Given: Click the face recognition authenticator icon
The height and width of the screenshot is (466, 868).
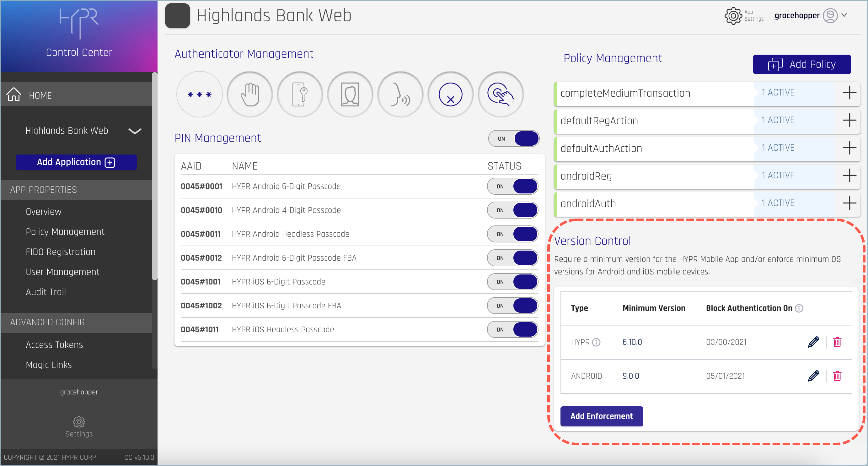Looking at the screenshot, I should click(x=350, y=95).
